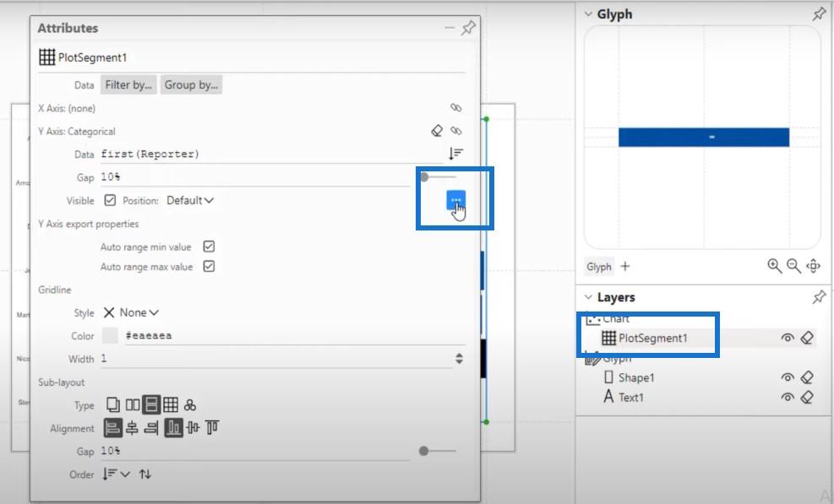Erase PlotSegment1 layer with eraser icon

click(807, 338)
